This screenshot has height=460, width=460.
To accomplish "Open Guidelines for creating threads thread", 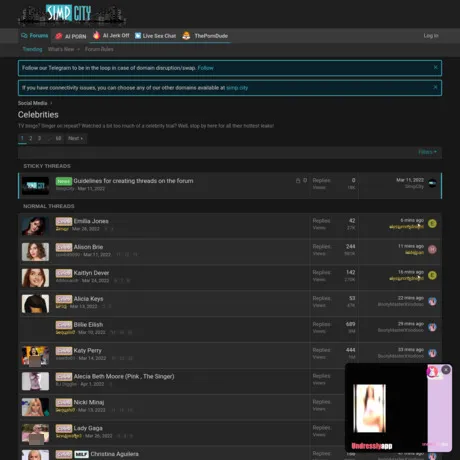I will coord(133,181).
